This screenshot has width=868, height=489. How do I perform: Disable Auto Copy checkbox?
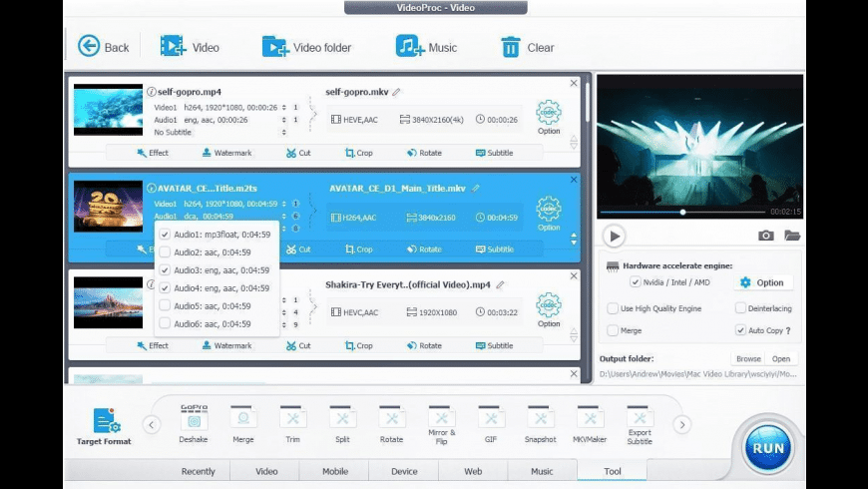pos(740,330)
